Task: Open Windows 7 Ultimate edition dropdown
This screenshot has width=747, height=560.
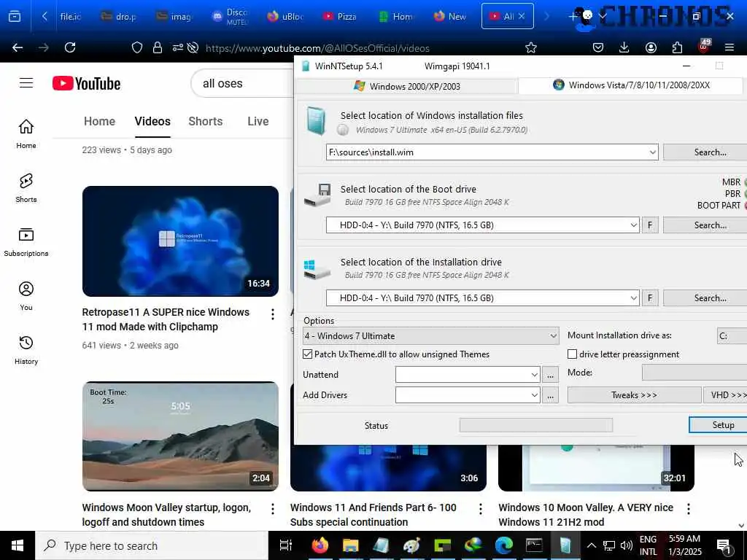Action: [430, 336]
